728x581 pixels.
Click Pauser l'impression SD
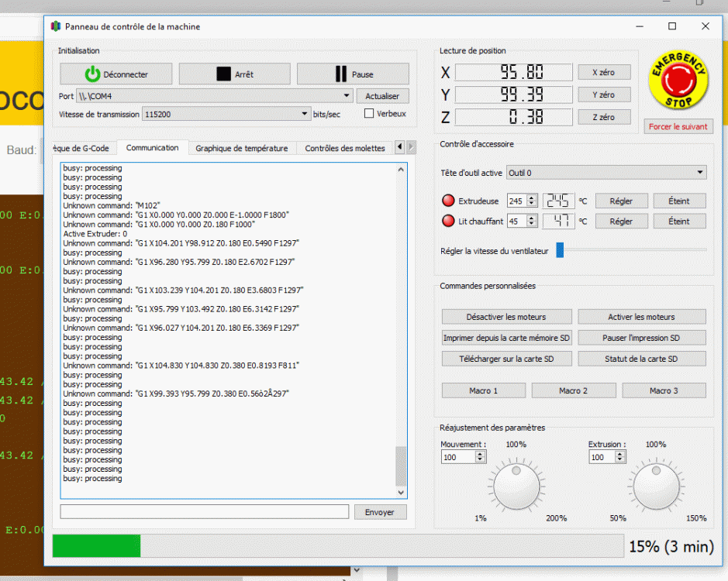642,338
